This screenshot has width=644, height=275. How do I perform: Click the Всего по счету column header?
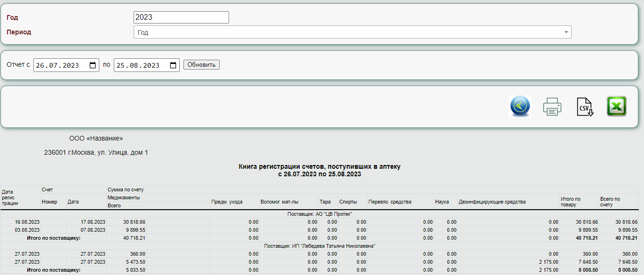(610, 202)
